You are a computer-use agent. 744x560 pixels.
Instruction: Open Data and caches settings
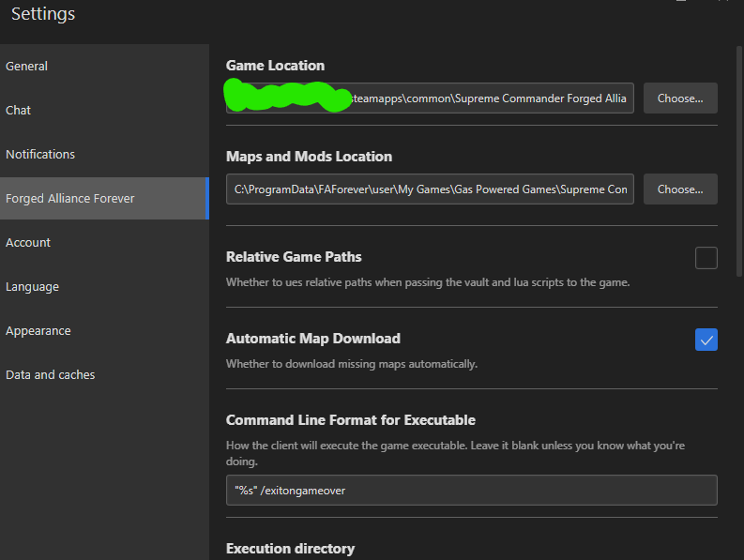point(104,375)
